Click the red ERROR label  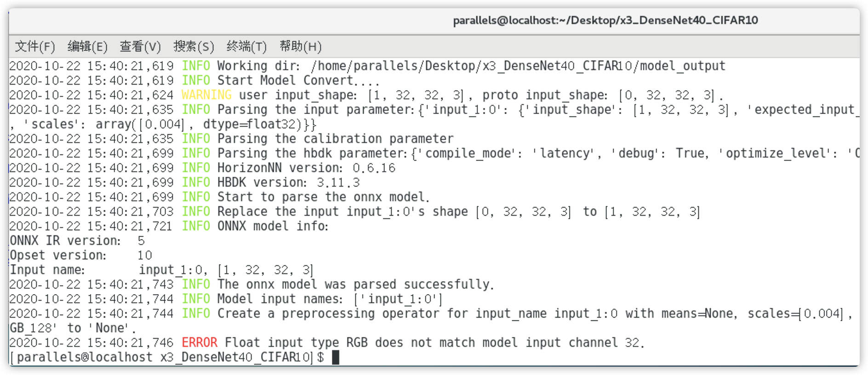[199, 342]
